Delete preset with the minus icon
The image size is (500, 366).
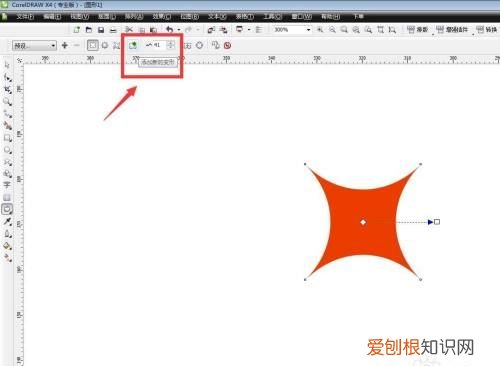click(x=77, y=45)
